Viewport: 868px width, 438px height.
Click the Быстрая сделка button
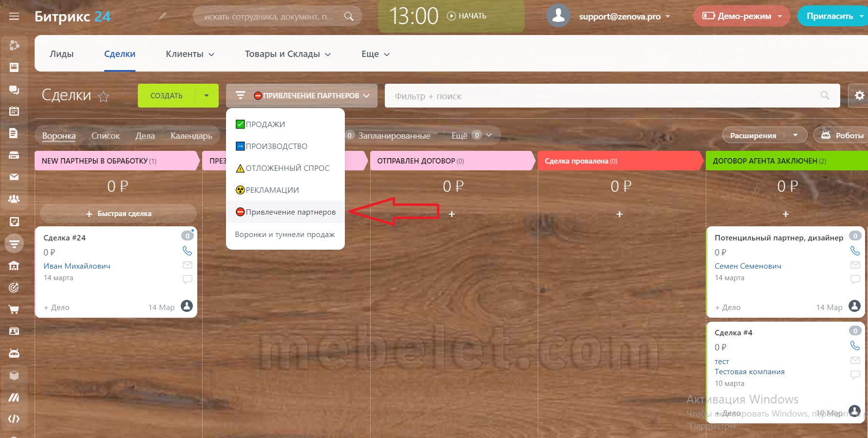pyautogui.click(x=118, y=214)
